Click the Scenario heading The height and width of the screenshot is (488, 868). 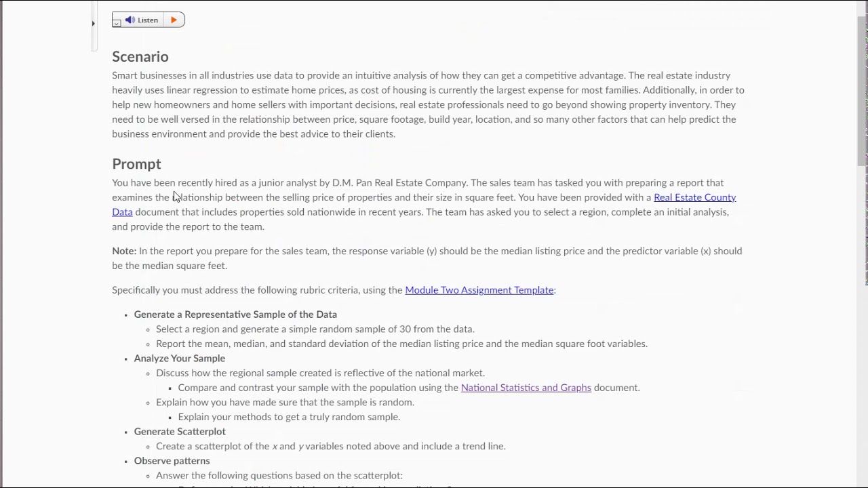[x=140, y=57]
